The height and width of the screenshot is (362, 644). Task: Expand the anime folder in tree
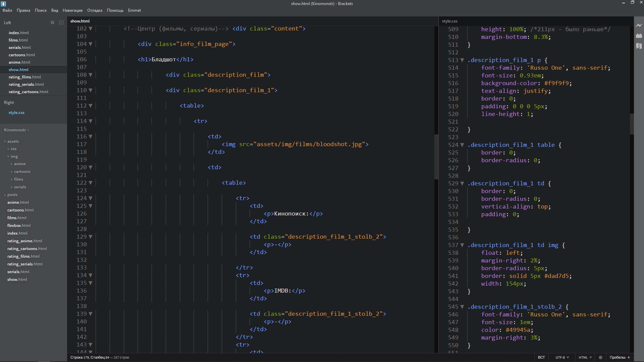click(12, 164)
